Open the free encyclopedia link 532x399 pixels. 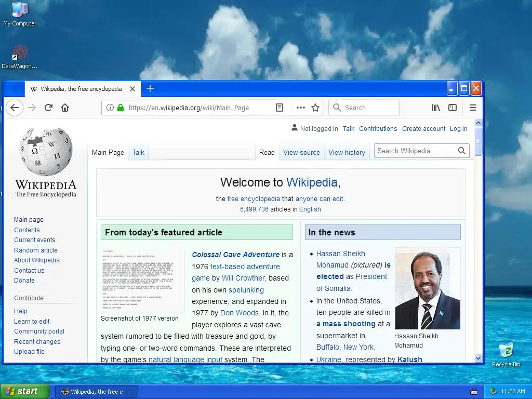pos(254,199)
